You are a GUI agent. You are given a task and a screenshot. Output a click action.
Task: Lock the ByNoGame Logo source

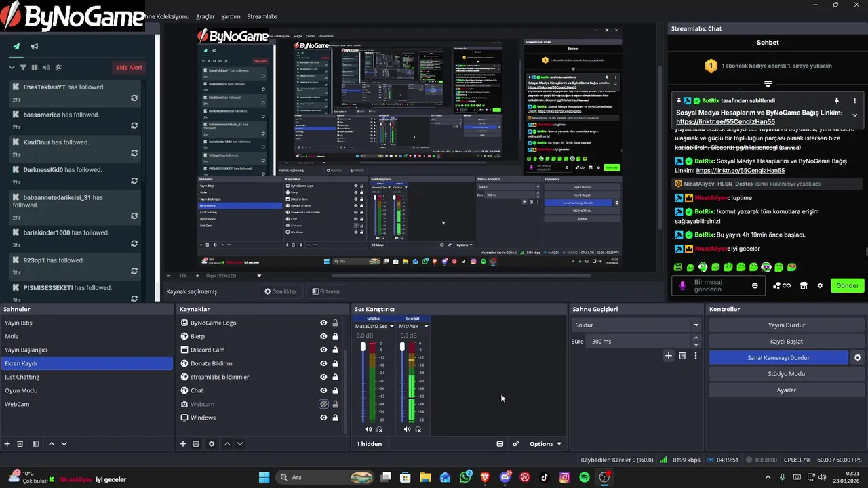(335, 323)
